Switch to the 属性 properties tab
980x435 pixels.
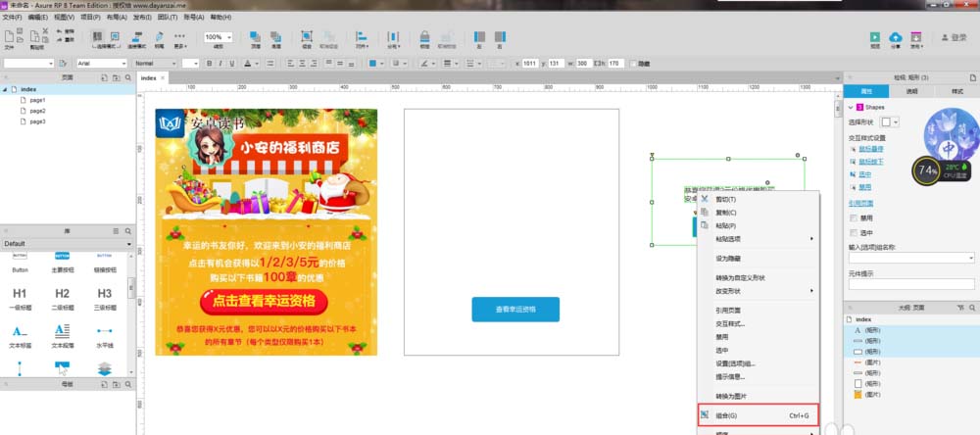[866, 91]
